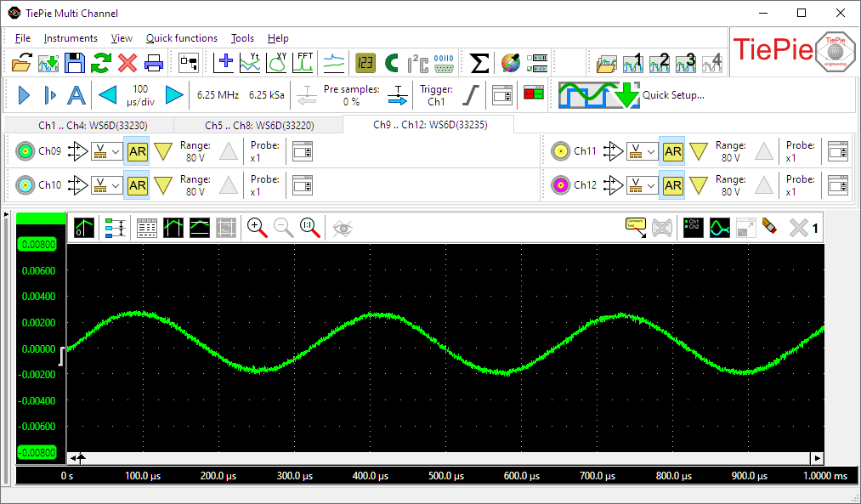Toggle auto-ranging AR for Ch09
Screen dimensions: 861x504
(x=137, y=152)
